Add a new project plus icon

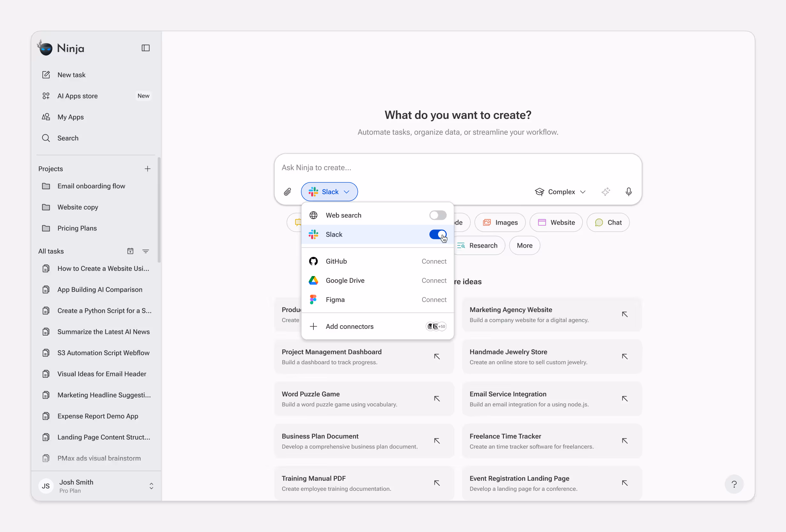click(x=148, y=169)
